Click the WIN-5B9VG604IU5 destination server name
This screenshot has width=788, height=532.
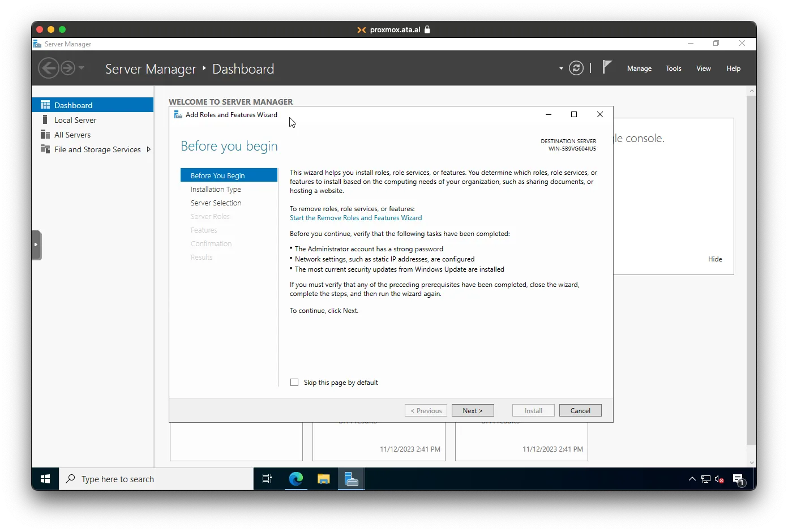[572, 149]
